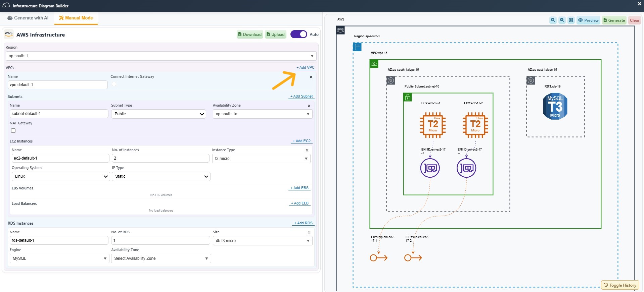This screenshot has height=292, width=644.
Task: Click the cloud icon in the title bar
Action: pyautogui.click(x=6, y=5)
